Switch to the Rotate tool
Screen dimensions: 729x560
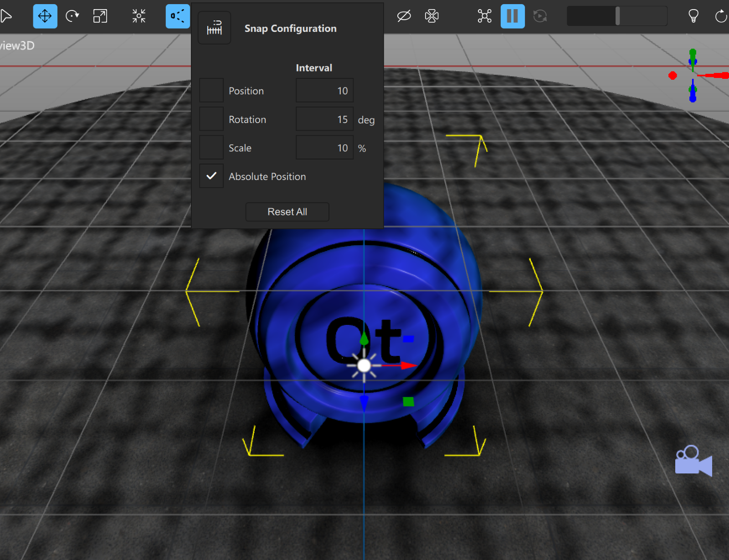click(x=72, y=16)
